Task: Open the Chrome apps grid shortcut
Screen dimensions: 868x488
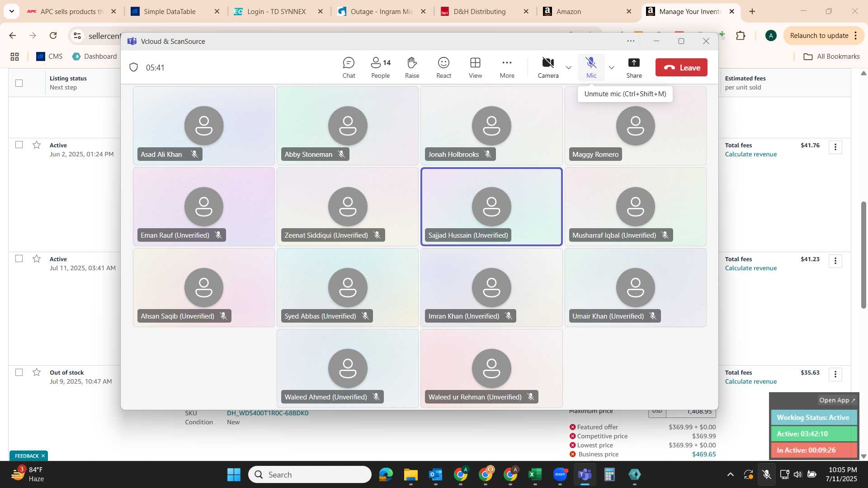Action: click(x=14, y=56)
